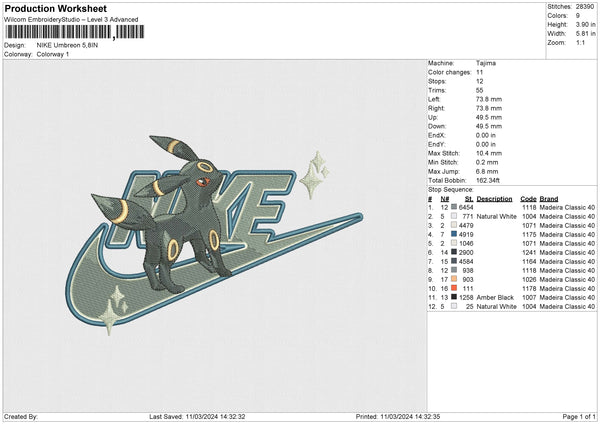Select the gray swatch with 938 stitches
Viewport: 600px width, 424px height.
coord(454,270)
